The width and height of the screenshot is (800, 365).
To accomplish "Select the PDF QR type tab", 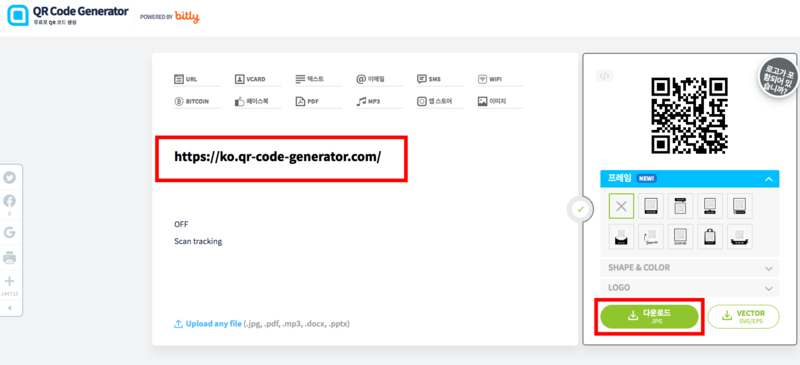I will pos(318,102).
